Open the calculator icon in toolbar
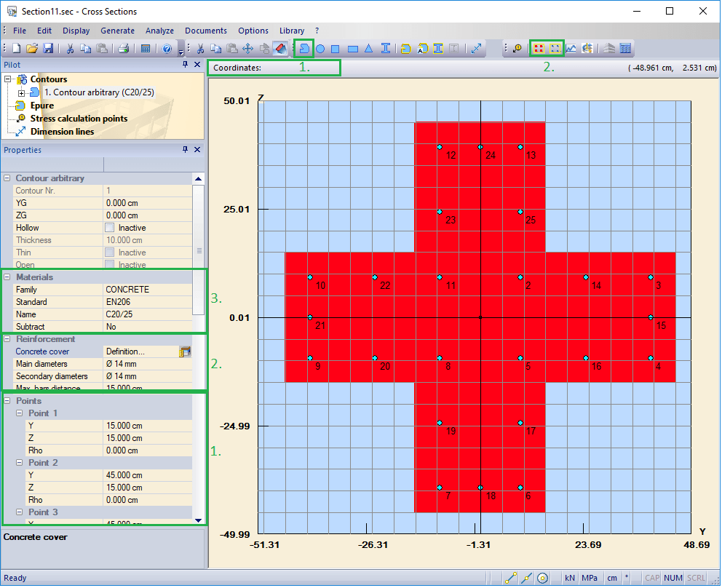Image resolution: width=722 pixels, height=588 pixels. point(146,49)
